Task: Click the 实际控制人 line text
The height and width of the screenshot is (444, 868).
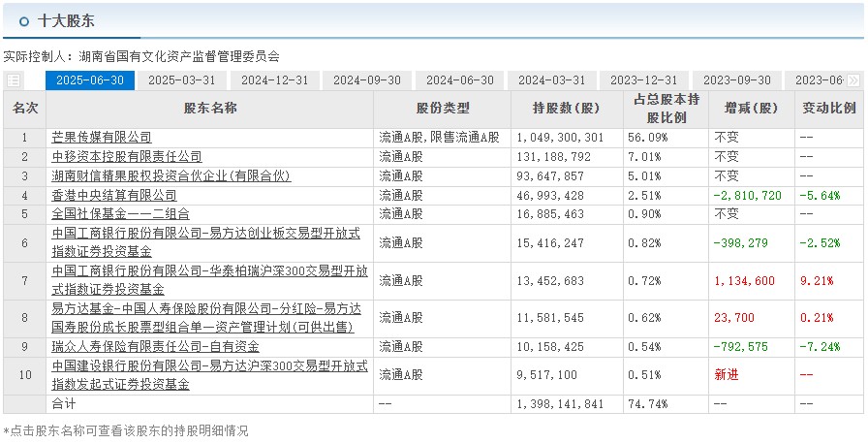Action: pos(141,56)
